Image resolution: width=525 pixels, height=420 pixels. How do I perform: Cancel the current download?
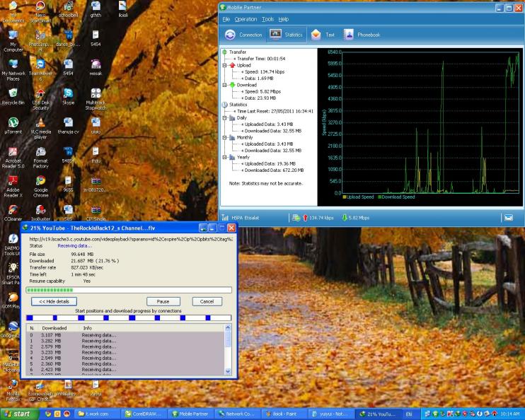tap(207, 301)
